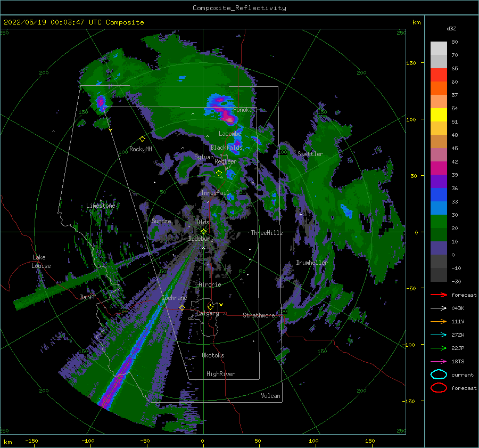Click the Okotoks label
This screenshot has height=448, width=479.
(213, 355)
